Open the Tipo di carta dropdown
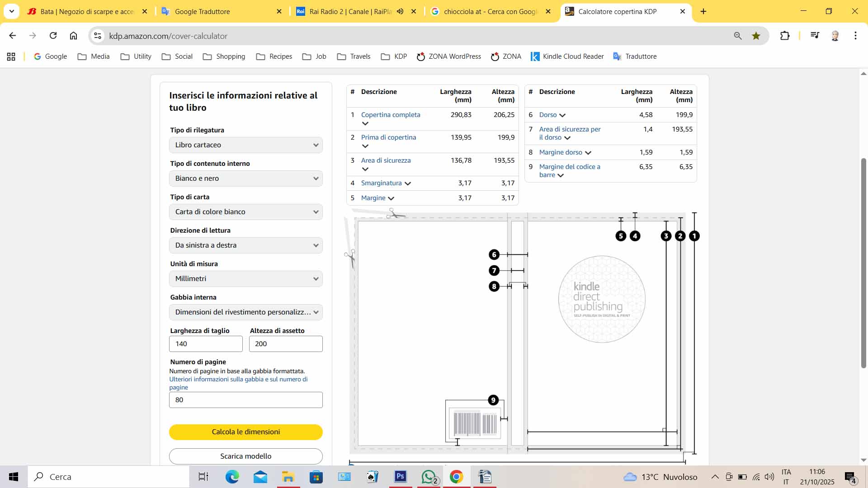This screenshot has height=488, width=868. tap(246, 212)
